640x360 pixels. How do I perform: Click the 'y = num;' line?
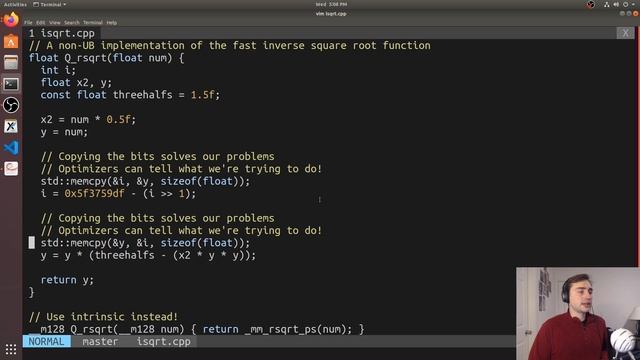click(64, 132)
